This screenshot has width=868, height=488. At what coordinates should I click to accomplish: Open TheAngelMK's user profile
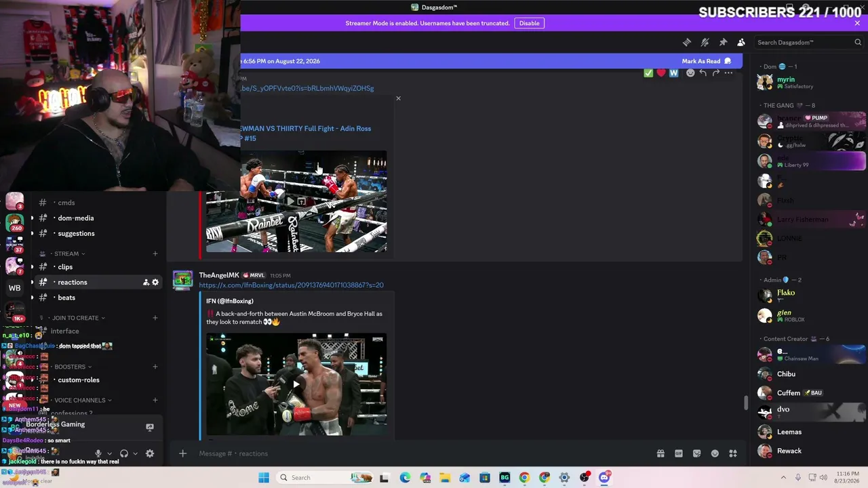tap(219, 275)
